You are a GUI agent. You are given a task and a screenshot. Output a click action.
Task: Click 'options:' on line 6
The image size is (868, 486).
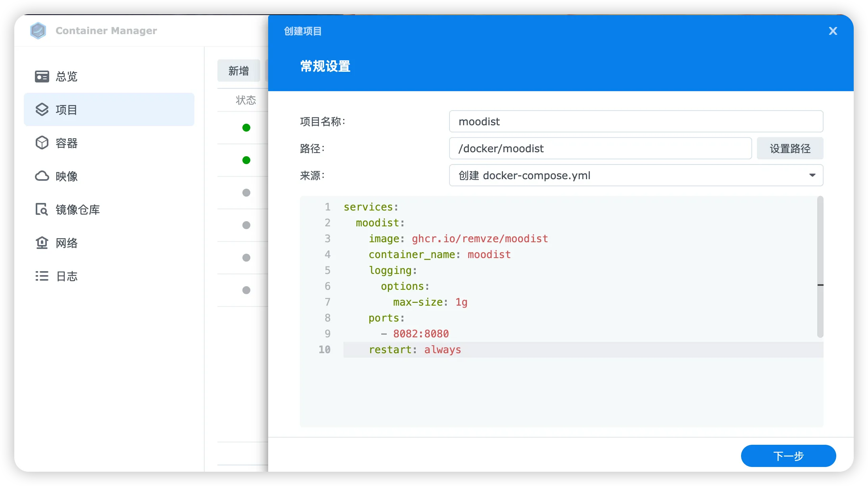tap(405, 286)
